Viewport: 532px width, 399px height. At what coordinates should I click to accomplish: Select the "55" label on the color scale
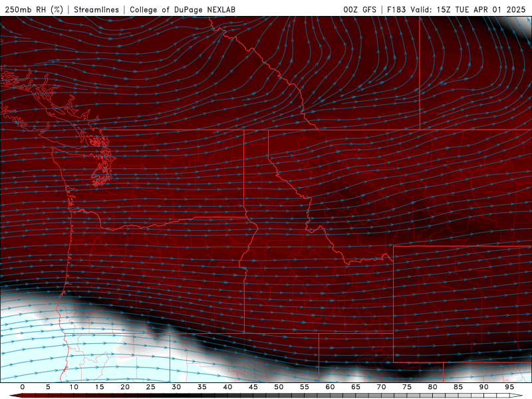coord(305,387)
